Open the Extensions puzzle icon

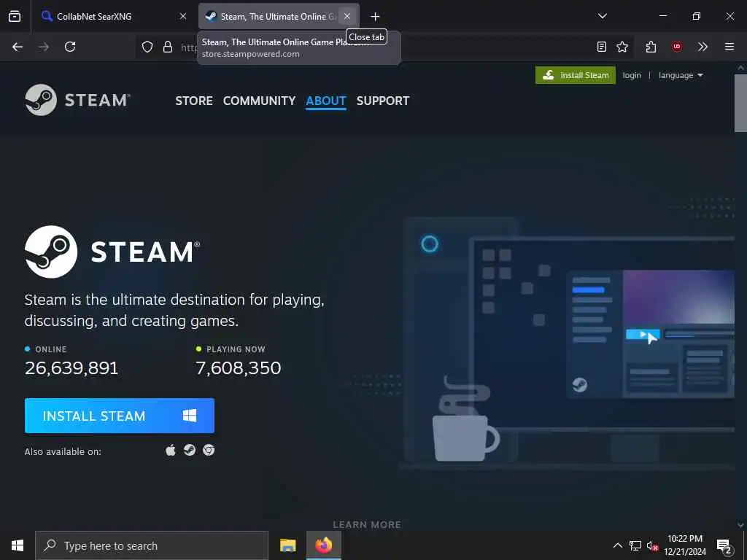(x=651, y=47)
